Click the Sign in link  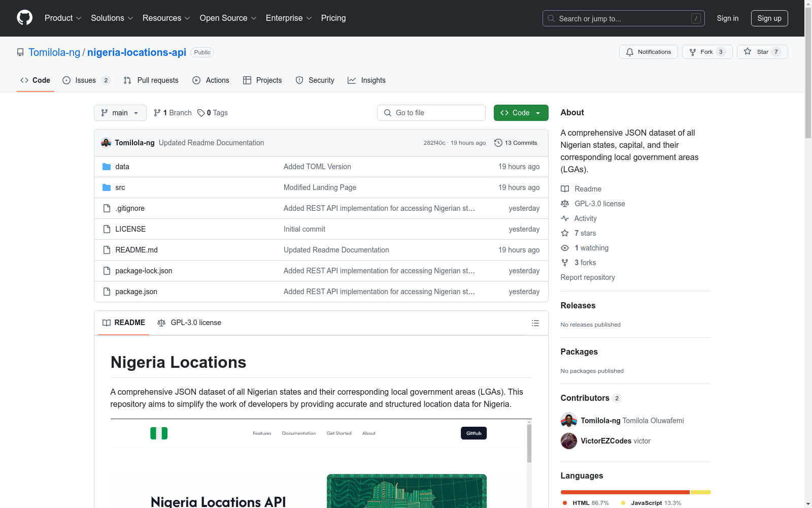click(x=728, y=18)
